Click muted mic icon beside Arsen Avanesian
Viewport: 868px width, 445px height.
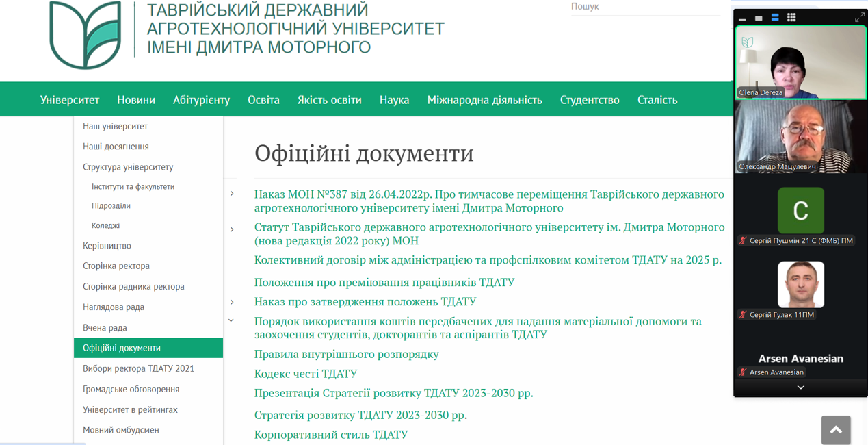(742, 372)
